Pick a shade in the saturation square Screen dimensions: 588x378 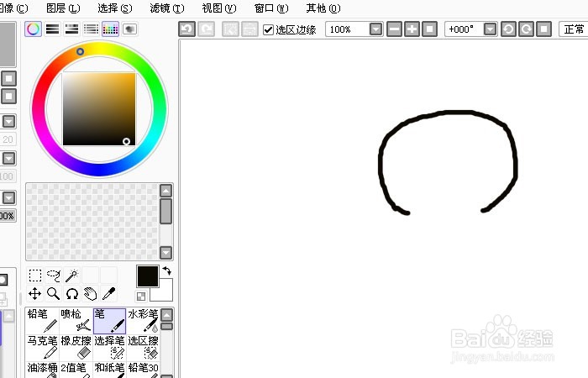tap(99, 108)
